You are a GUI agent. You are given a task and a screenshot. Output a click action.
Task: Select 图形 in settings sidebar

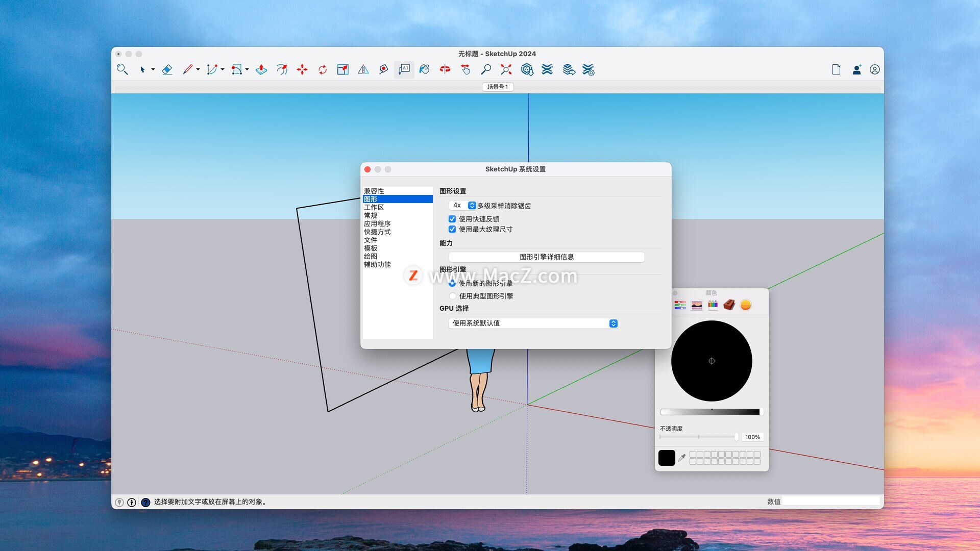[398, 199]
